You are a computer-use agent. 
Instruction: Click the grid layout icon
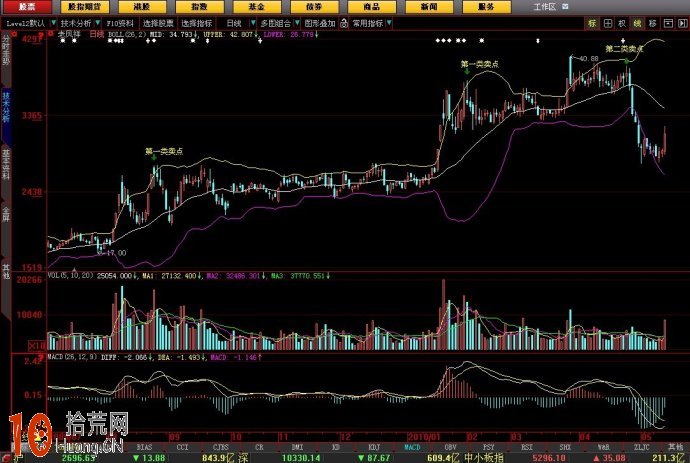(608, 23)
